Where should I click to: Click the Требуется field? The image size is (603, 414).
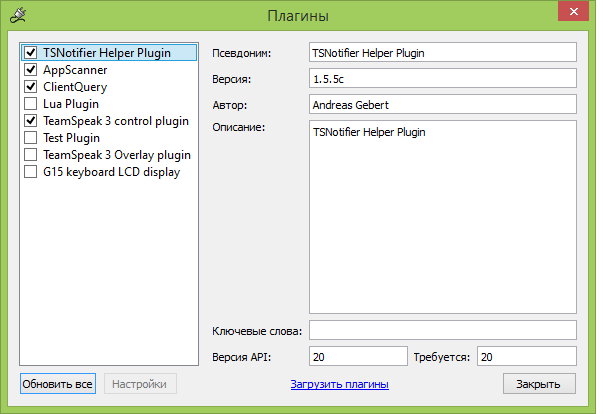point(527,356)
